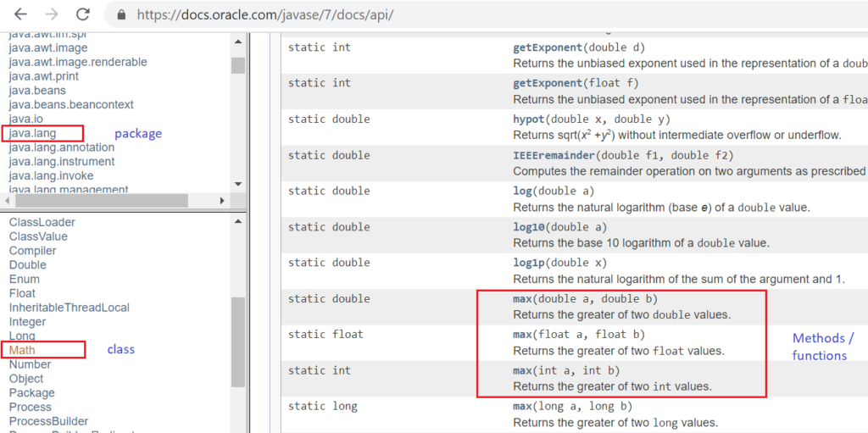Reload the page with the refresh icon

(82, 14)
